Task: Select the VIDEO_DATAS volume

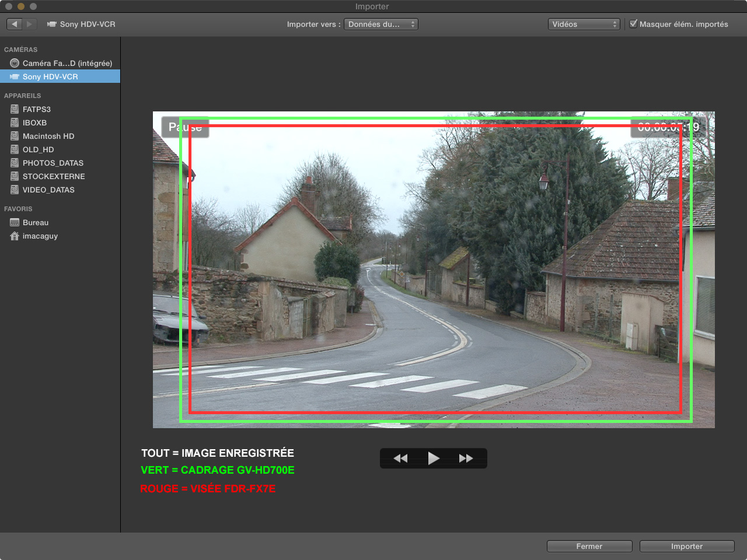Action: [48, 190]
